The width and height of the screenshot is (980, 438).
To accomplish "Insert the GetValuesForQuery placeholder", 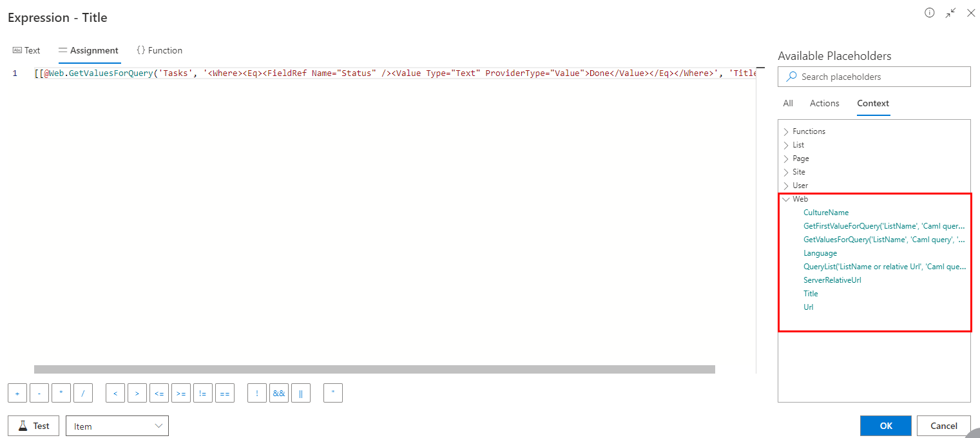I will pos(885,240).
